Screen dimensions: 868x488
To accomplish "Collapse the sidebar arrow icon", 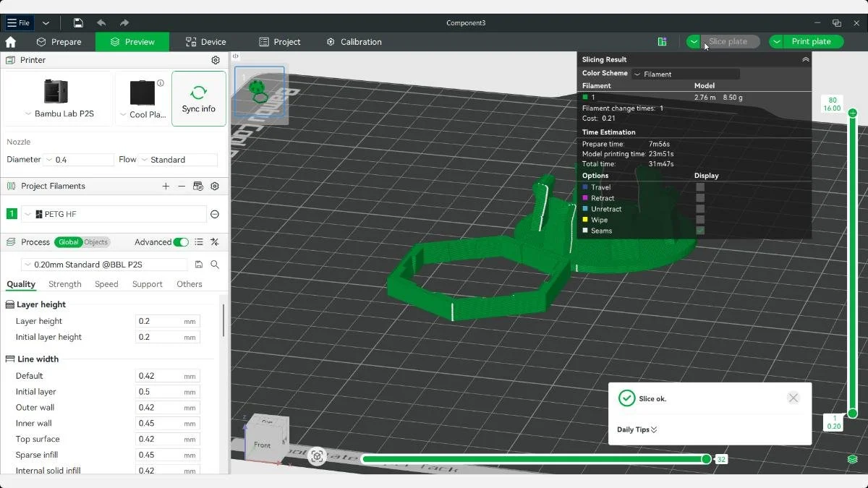I will coord(236,56).
